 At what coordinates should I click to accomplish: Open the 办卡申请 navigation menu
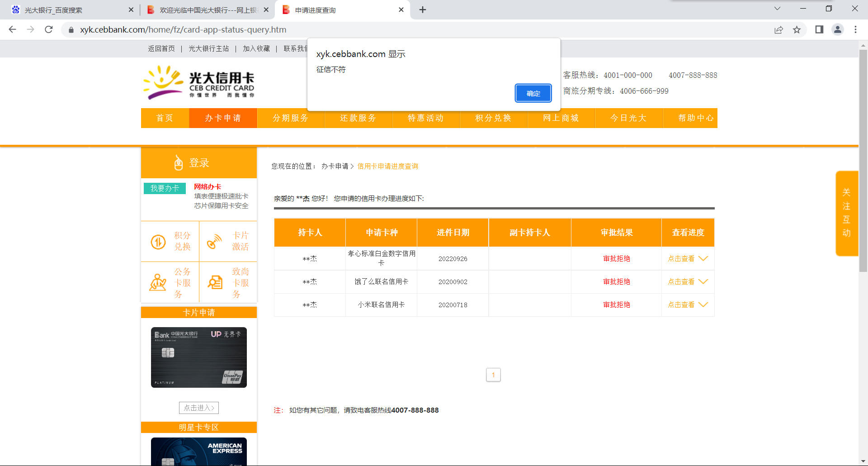pos(223,118)
